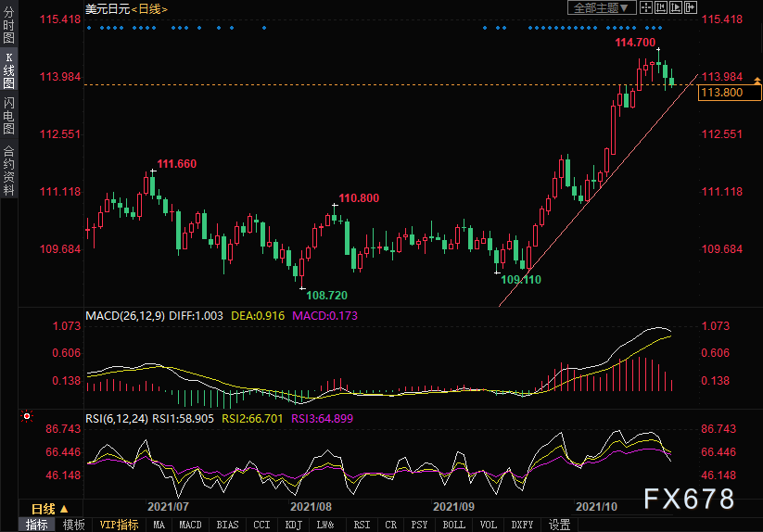
Task: Select the VIP指标 tab
Action: 119,525
